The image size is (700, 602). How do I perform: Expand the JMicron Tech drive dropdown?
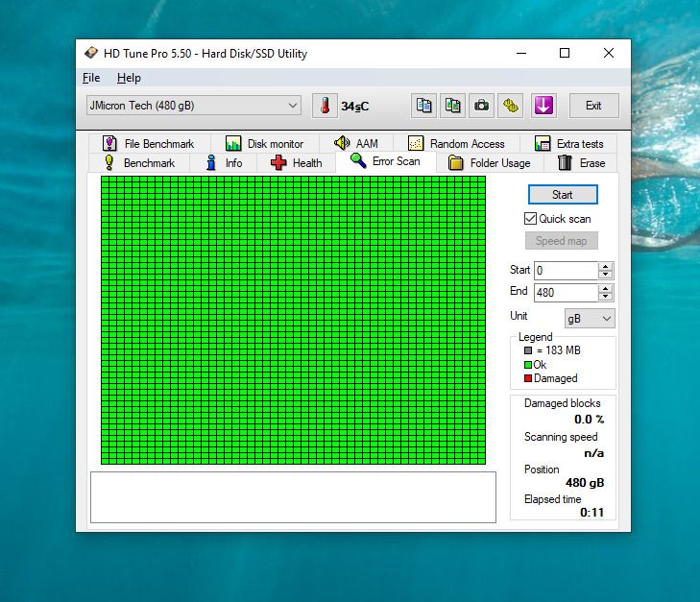point(193,106)
